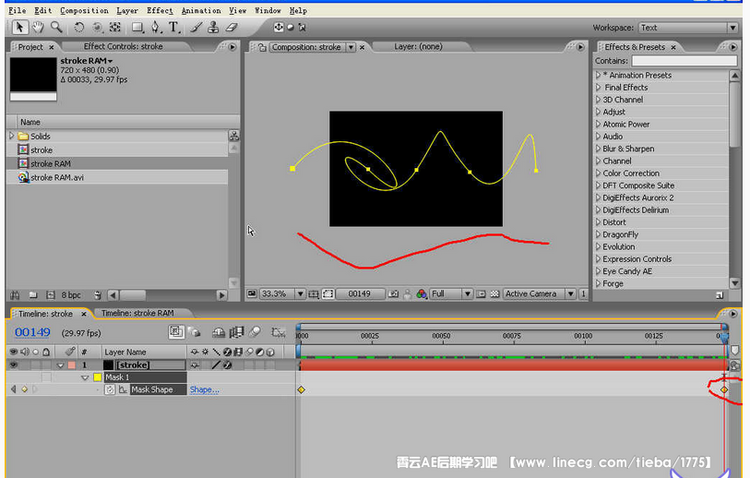The width and height of the screenshot is (750, 478).
Task: Collapse the Mask 1 group
Action: pos(85,378)
